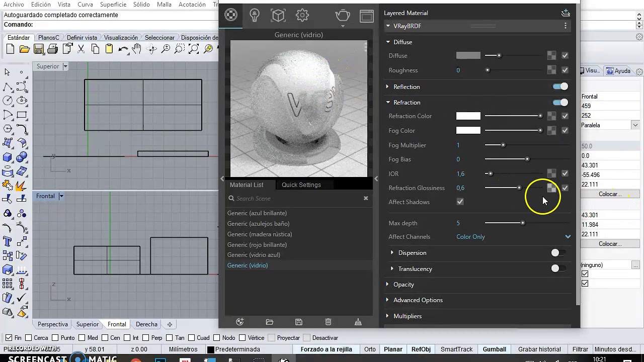This screenshot has height=362, width=644.
Task: Collapse the VRayBRDF layer section
Action: click(x=388, y=26)
